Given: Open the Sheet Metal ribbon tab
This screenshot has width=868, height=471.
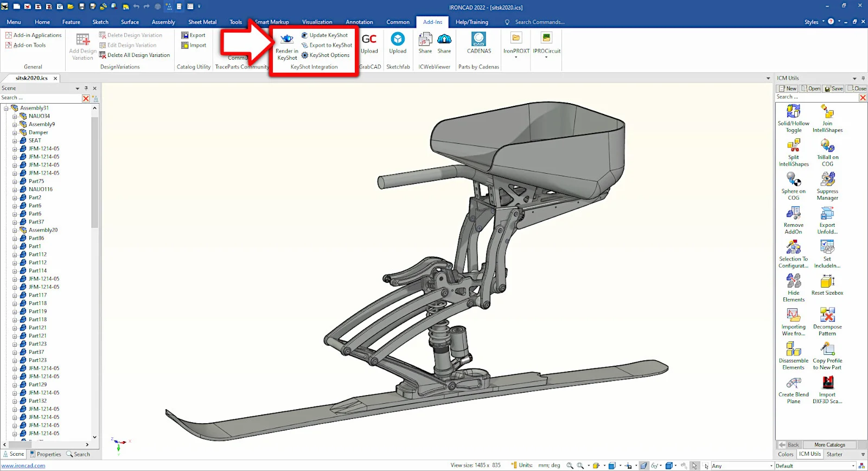Looking at the screenshot, I should click(x=202, y=22).
